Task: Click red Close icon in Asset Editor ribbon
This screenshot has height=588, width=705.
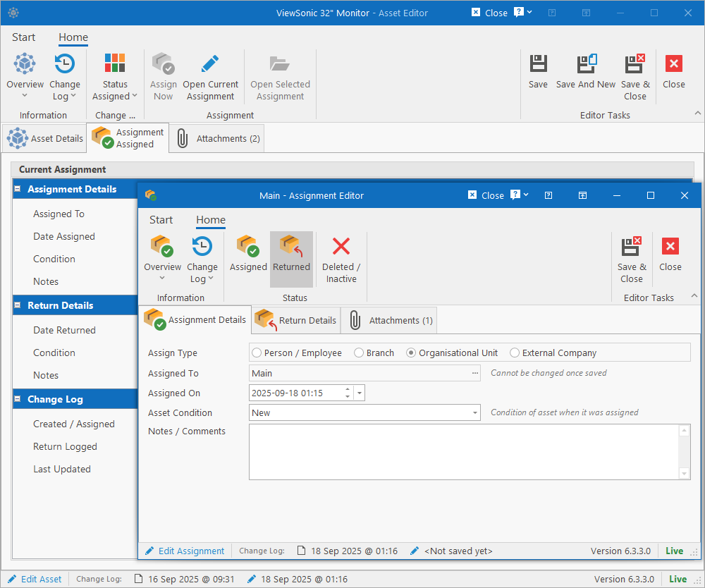Action: point(673,63)
